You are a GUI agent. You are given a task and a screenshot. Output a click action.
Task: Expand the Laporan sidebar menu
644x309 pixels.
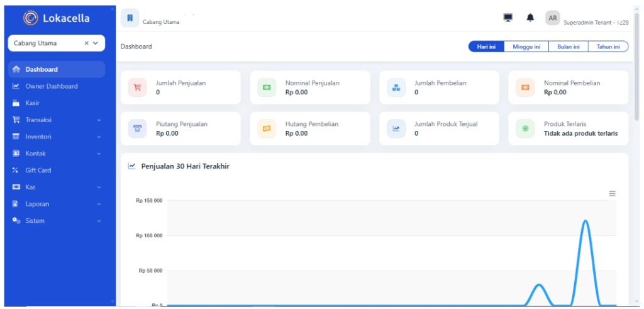click(x=56, y=204)
